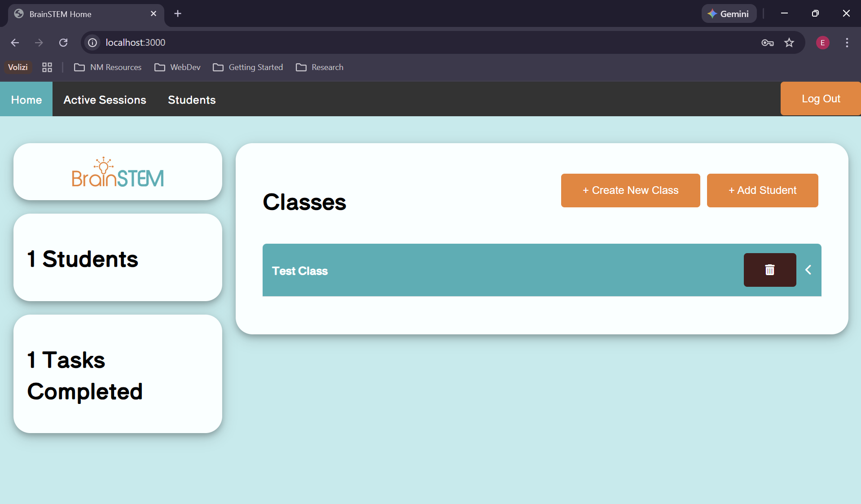Image resolution: width=861 pixels, height=504 pixels.
Task: Open the password manager key icon
Action: [x=767, y=43]
